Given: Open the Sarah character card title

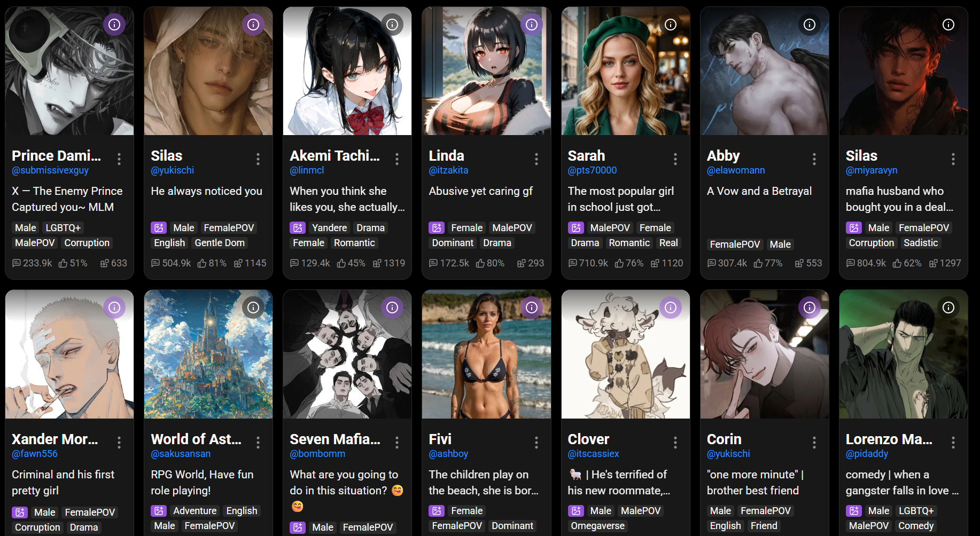Looking at the screenshot, I should coord(586,156).
